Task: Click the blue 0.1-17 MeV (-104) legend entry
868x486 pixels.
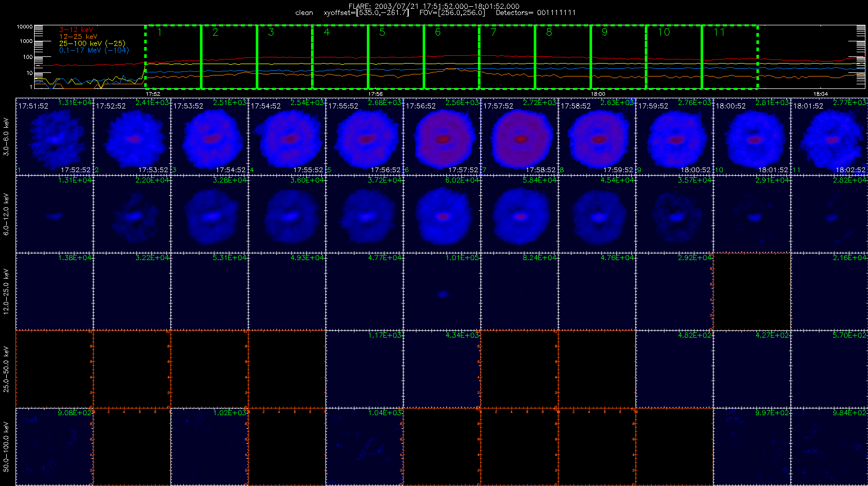Action: coord(94,50)
